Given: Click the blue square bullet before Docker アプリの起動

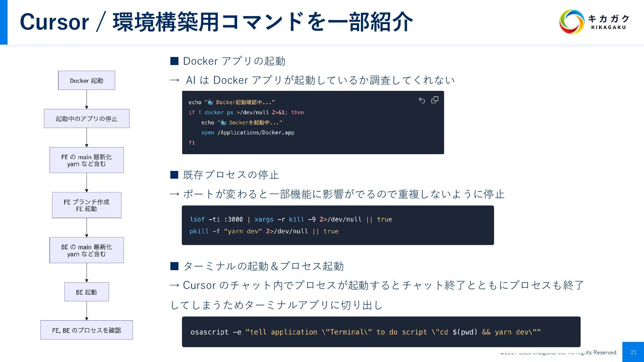Looking at the screenshot, I should click(x=174, y=61).
